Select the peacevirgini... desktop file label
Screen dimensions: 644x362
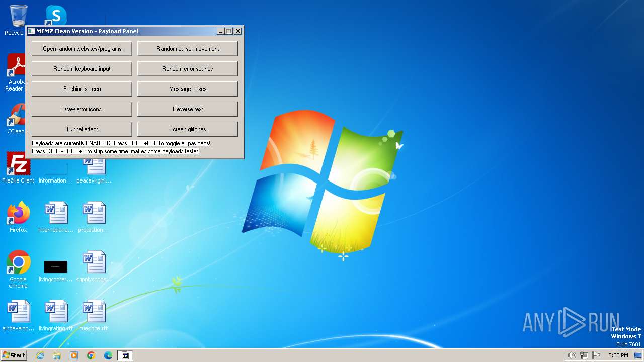tap(94, 180)
